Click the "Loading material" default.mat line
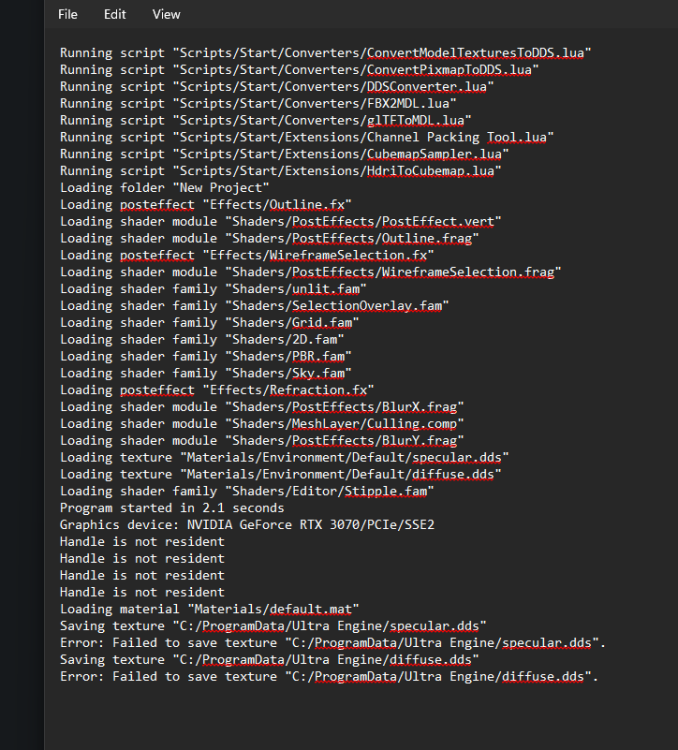 coord(209,609)
